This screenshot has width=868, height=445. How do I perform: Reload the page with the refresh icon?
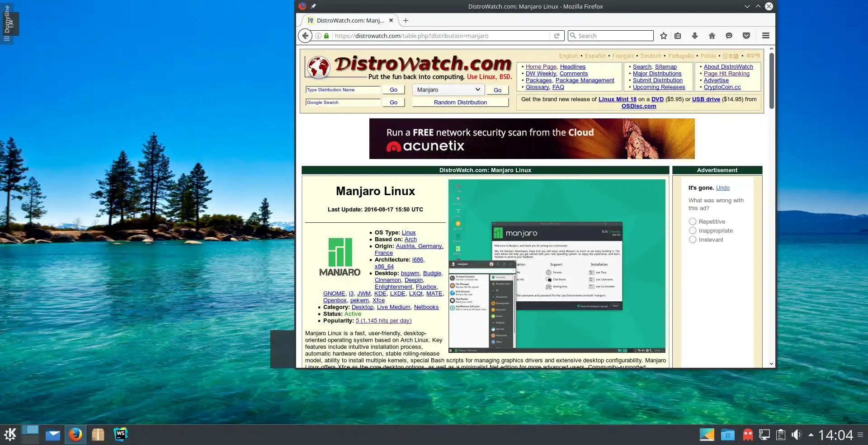[557, 36]
